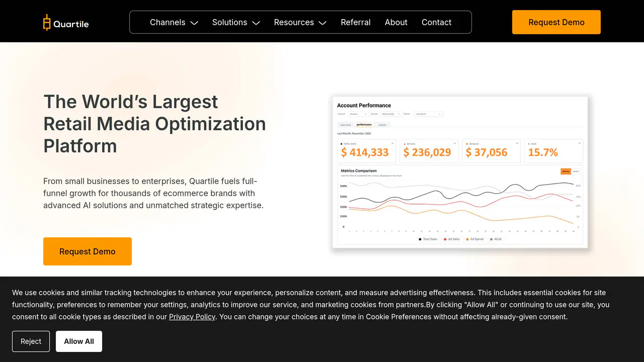Viewport: 644px width, 362px height.
Task: Open the Contact page
Action: pyautogui.click(x=436, y=22)
